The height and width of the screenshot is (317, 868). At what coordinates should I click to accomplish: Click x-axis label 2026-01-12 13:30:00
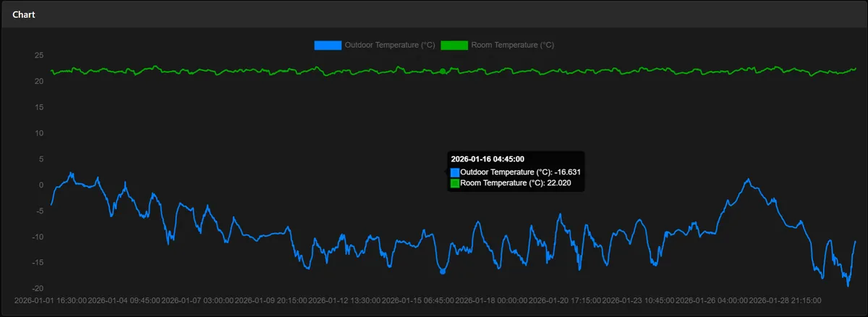344,300
